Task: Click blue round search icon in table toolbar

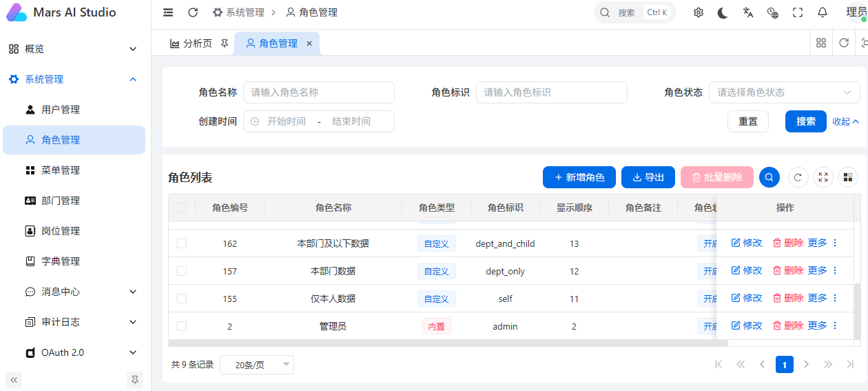Action: click(x=769, y=177)
